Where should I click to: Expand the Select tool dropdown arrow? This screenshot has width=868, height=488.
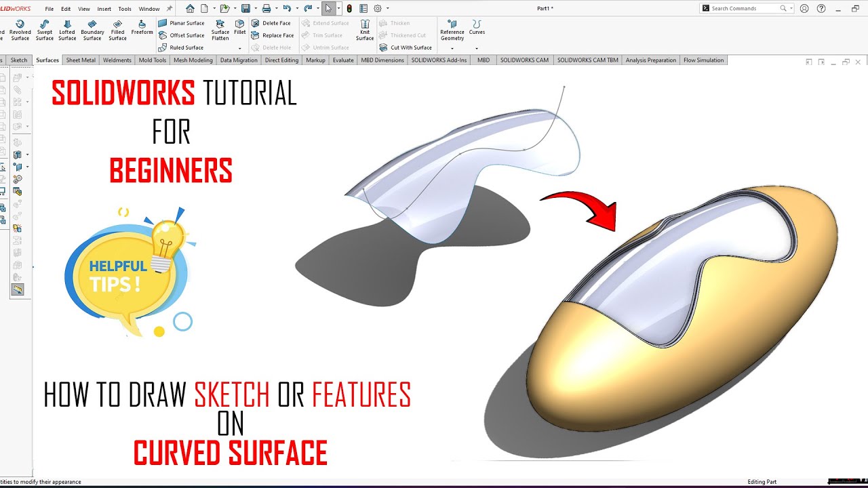click(338, 9)
